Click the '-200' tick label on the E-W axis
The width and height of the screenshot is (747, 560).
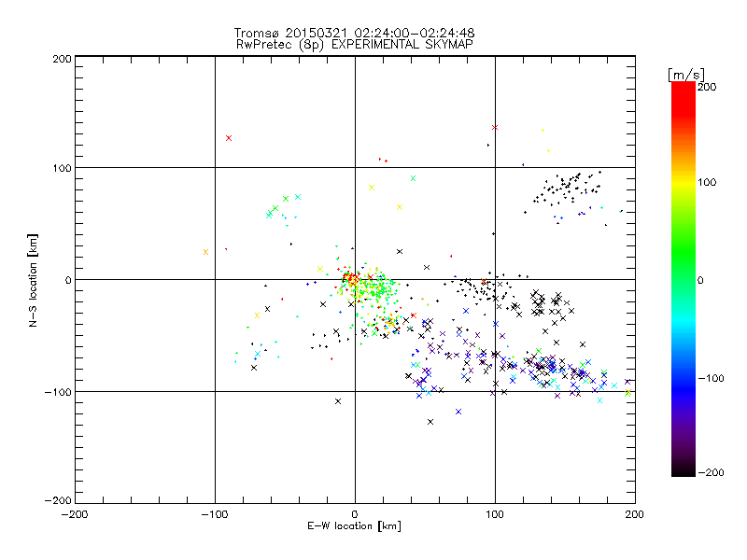(75, 514)
